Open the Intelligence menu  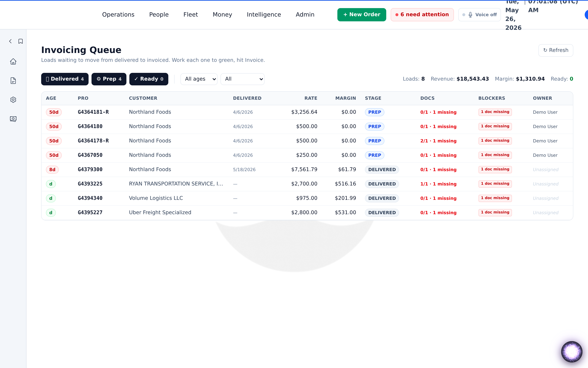[264, 15]
